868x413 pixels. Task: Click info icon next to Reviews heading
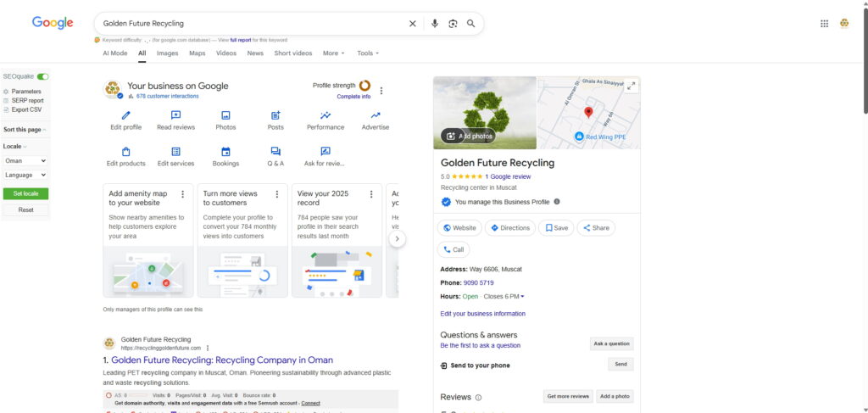pyautogui.click(x=478, y=398)
